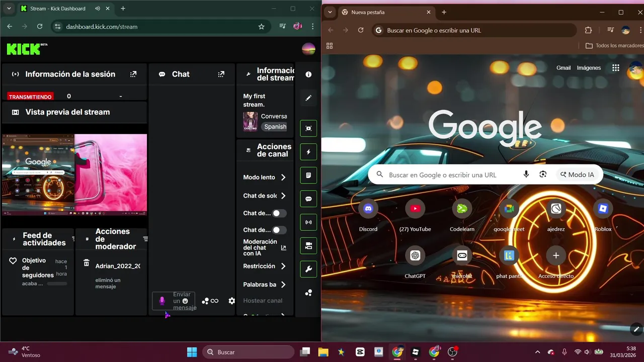Toggle the stream preview widget icon in sidebar

[308, 128]
